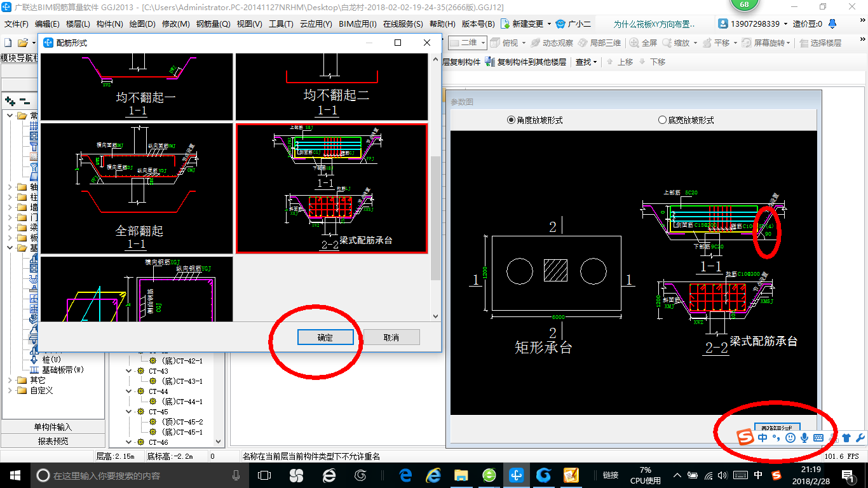The height and width of the screenshot is (488, 868).
Task: Click the 屏幕旋转 rotate icon
Action: point(747,43)
